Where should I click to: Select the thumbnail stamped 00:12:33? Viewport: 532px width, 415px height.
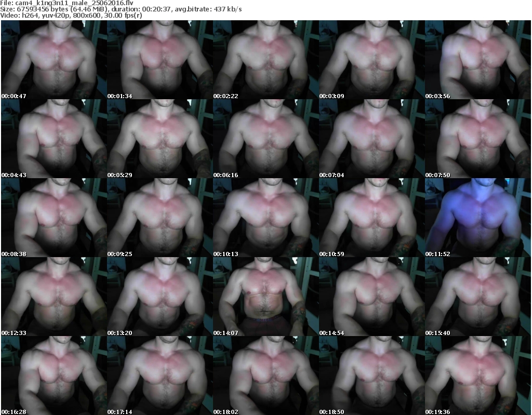(x=54, y=297)
